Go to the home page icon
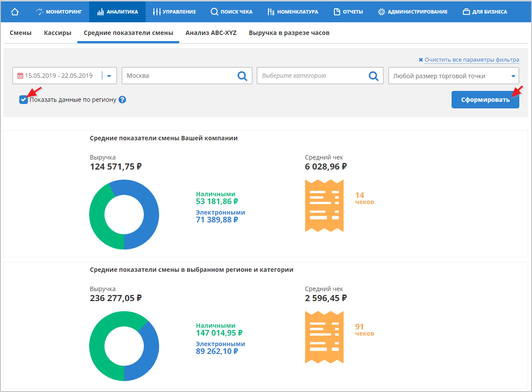Image resolution: width=532 pixels, height=392 pixels. [x=15, y=12]
